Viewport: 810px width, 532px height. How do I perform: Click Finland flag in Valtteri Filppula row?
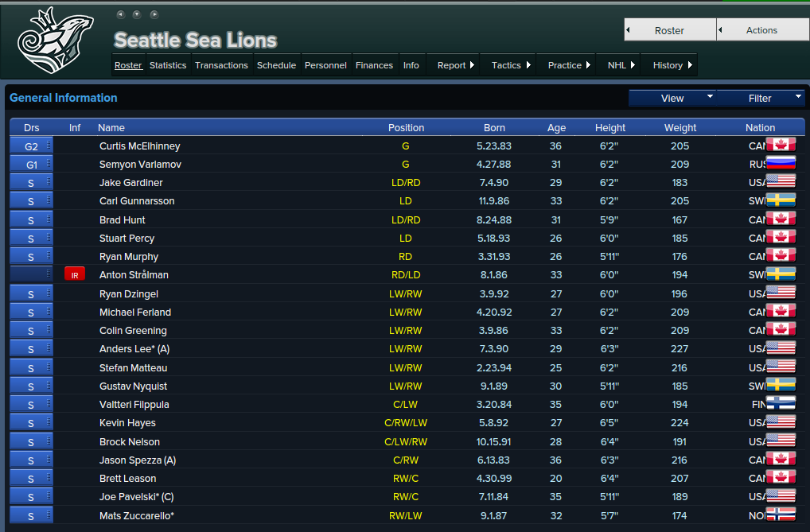point(781,404)
